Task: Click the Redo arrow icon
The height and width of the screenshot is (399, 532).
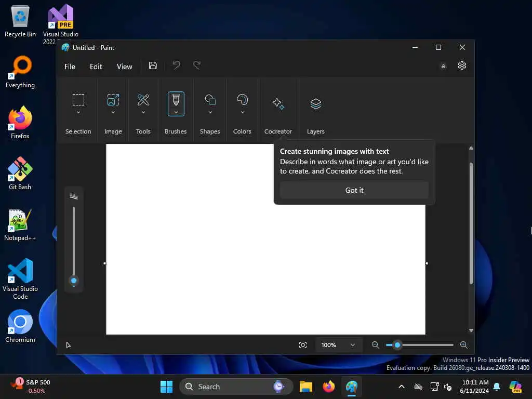Action: coord(197,65)
